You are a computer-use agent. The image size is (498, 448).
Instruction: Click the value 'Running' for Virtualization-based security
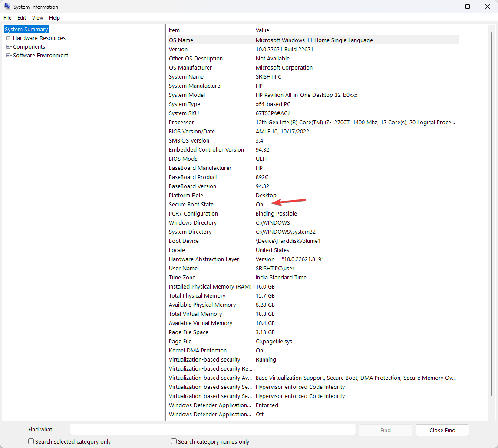click(x=266, y=360)
